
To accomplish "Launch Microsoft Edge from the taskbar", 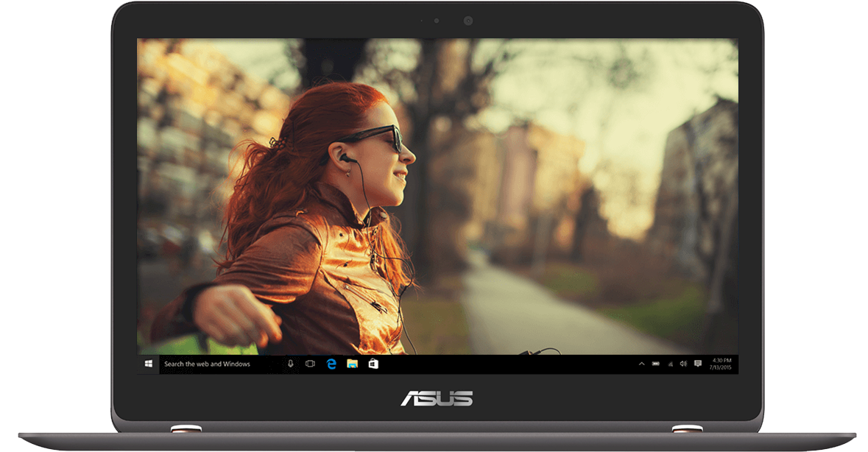I will point(331,364).
